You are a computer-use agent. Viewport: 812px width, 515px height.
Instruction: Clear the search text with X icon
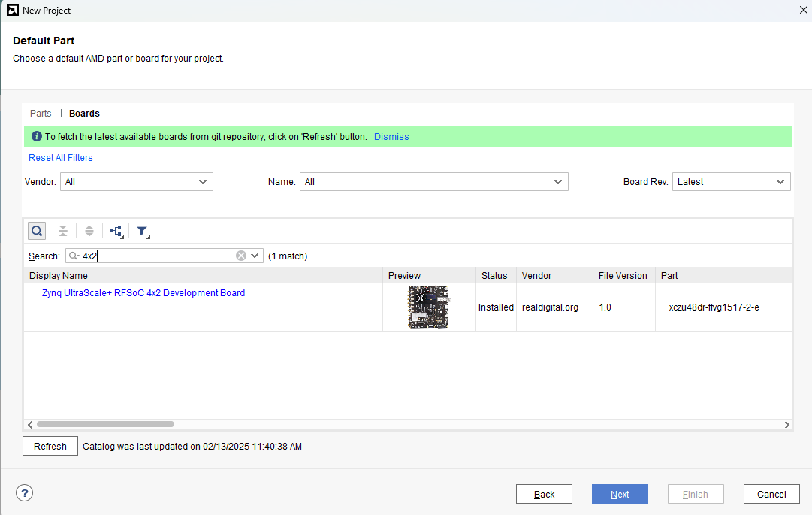pos(241,256)
